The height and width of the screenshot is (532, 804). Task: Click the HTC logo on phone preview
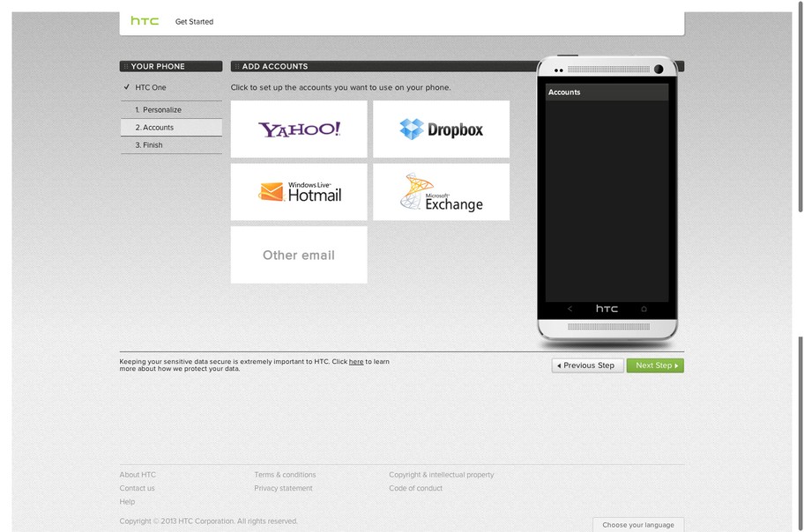point(607,308)
